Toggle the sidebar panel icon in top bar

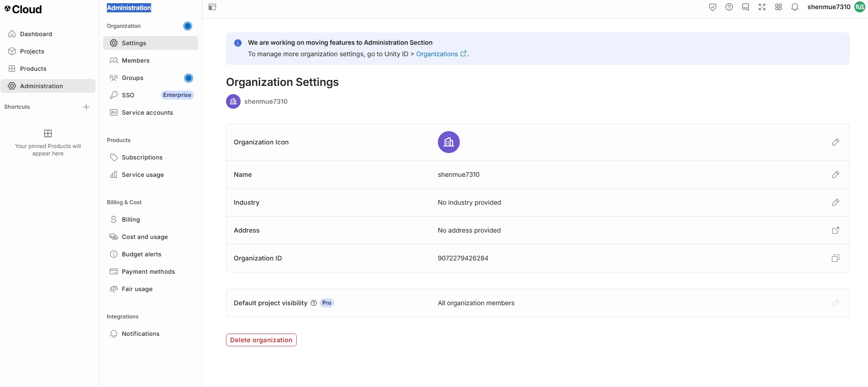coord(212,7)
